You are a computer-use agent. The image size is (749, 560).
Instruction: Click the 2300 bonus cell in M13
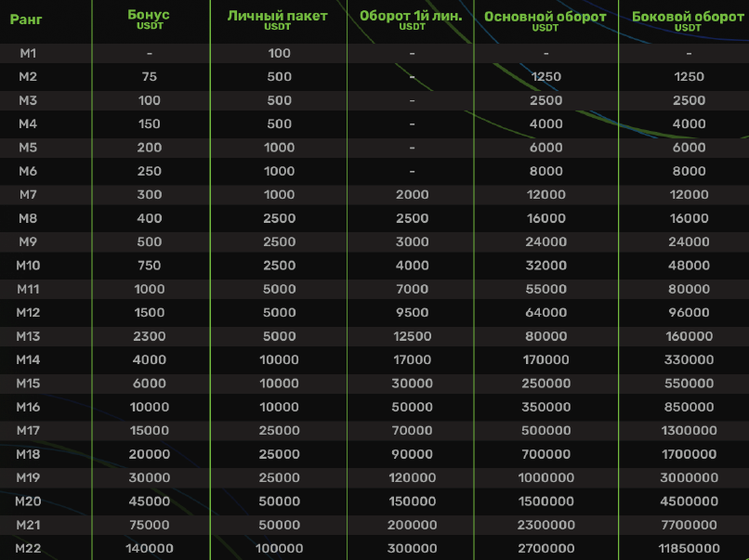pos(149,336)
